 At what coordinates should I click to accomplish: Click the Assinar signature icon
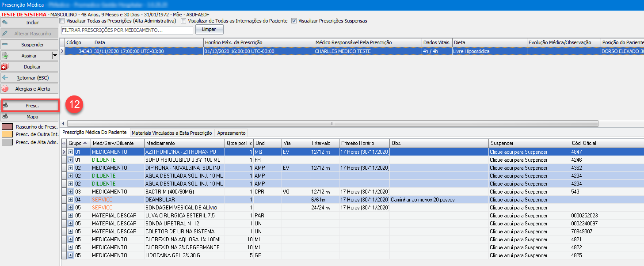pos(5,56)
